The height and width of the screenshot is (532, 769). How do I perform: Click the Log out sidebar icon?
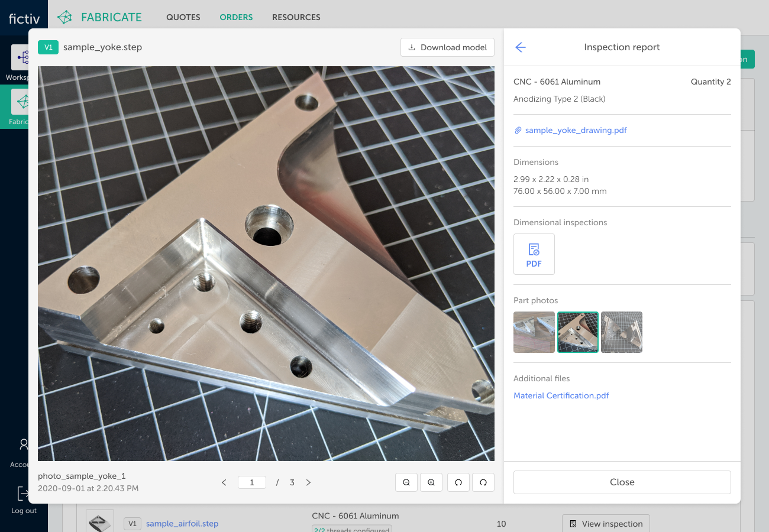tap(24, 494)
